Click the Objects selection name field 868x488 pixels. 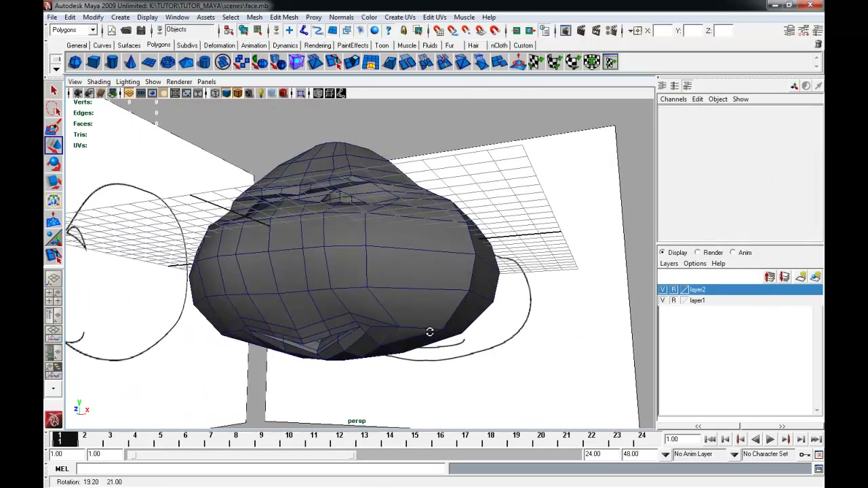[x=190, y=30]
